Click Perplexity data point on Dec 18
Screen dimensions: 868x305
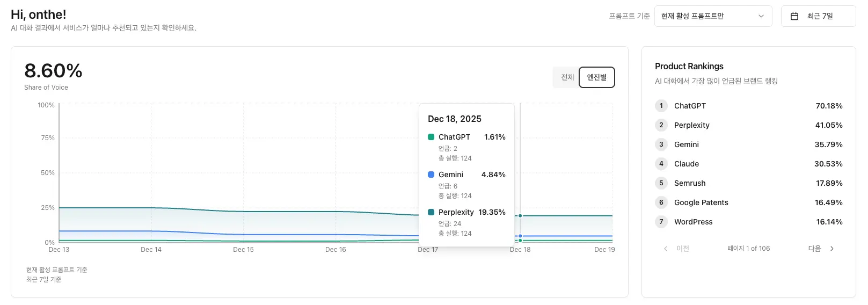pos(520,216)
